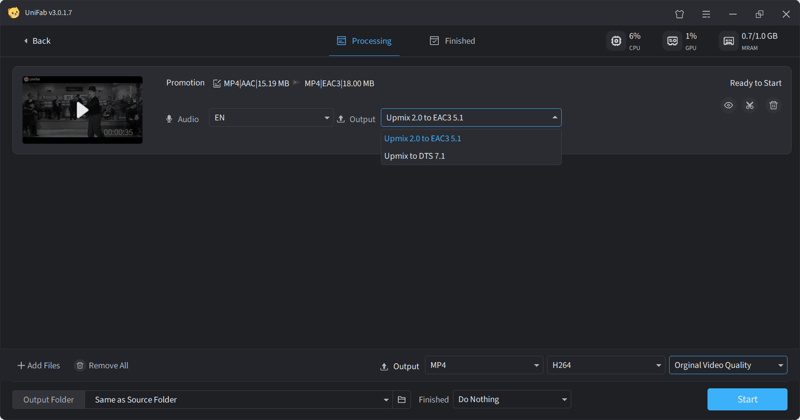The height and width of the screenshot is (420, 800).
Task: Select Upmix 2.0 to EAC3 5.1 option
Action: pos(423,139)
